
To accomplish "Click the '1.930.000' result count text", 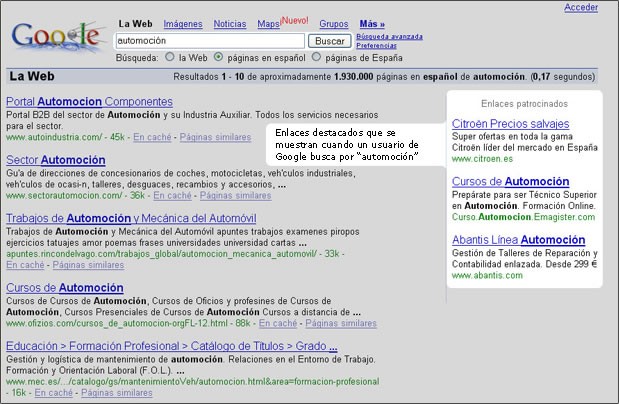I will point(353,77).
